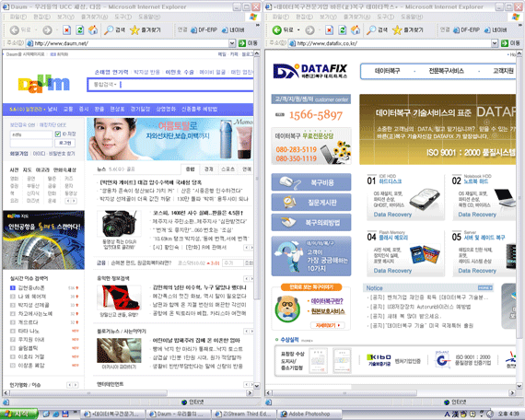Click horizontal scrollbar right arrow in Datafix window

[512, 392]
